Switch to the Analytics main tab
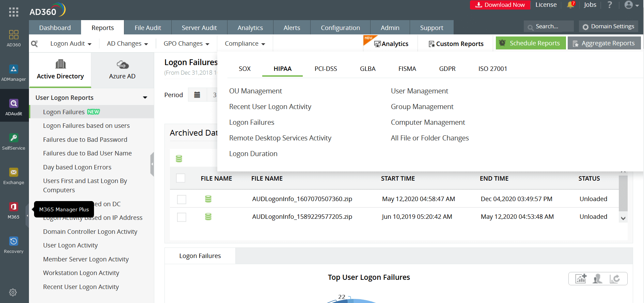The width and height of the screenshot is (644, 303). point(250,28)
